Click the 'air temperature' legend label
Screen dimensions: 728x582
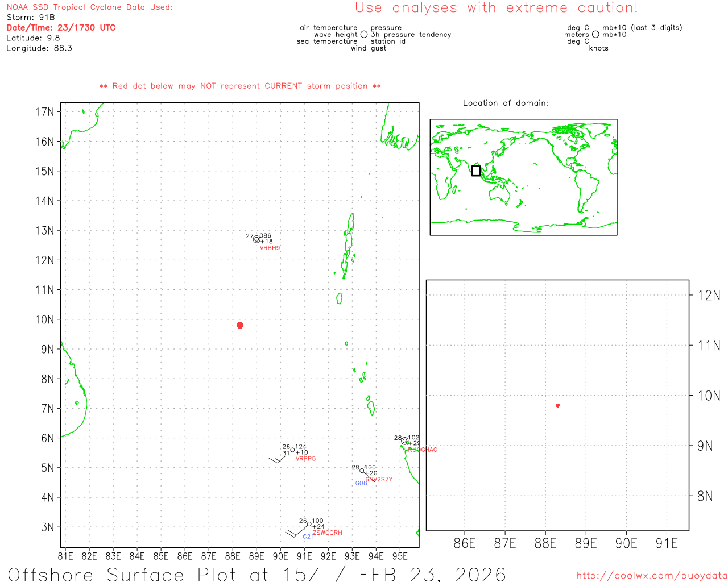329,28
